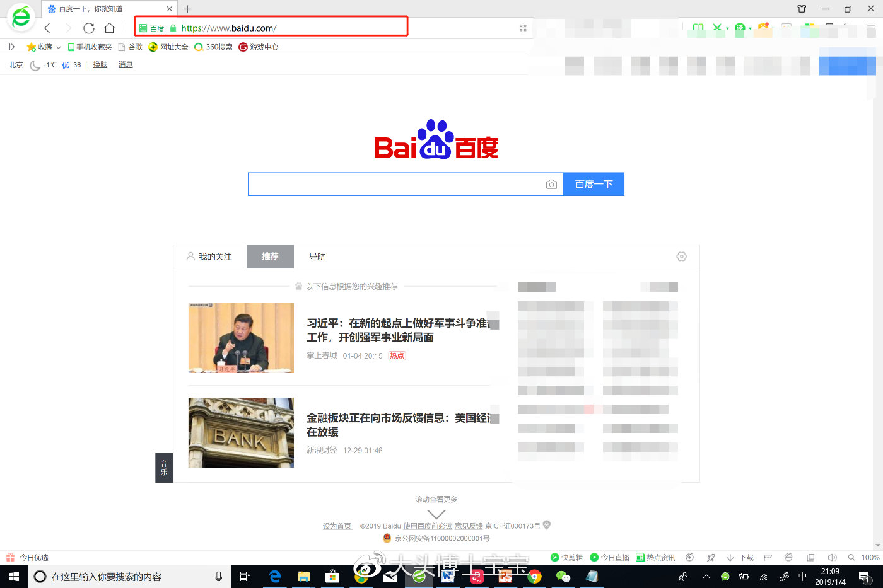Open Windows notification center icon
This screenshot has width=883, height=588.
point(864,577)
